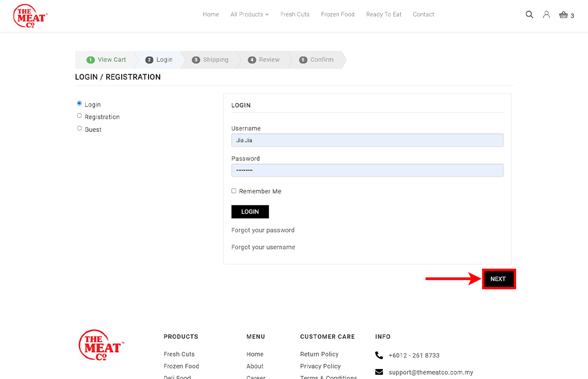588x379 pixels.
Task: Select the Registration radio option
Action: click(x=80, y=116)
